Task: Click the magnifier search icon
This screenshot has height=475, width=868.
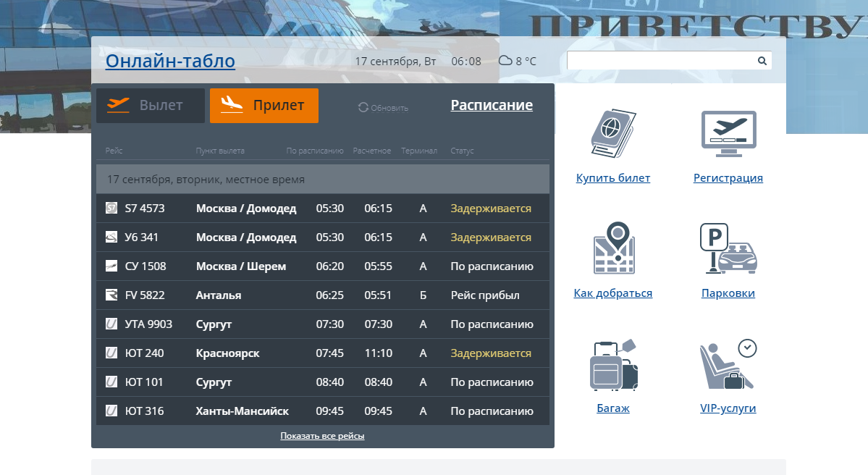Action: [762, 61]
